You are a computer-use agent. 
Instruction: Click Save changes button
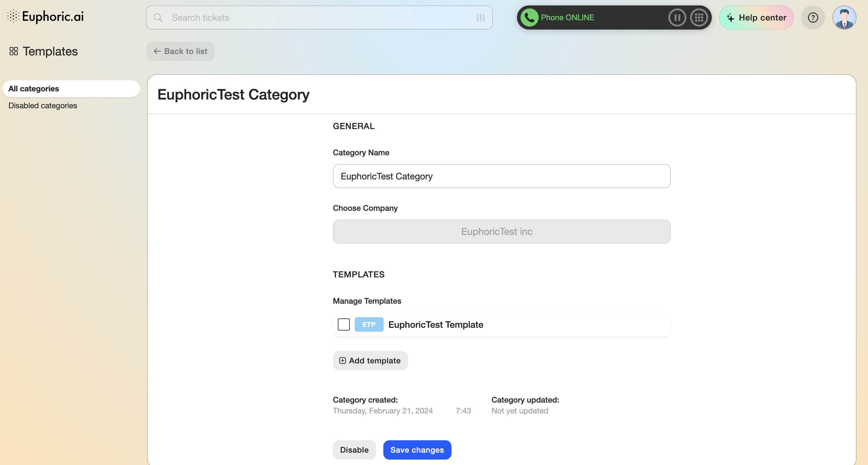point(417,450)
